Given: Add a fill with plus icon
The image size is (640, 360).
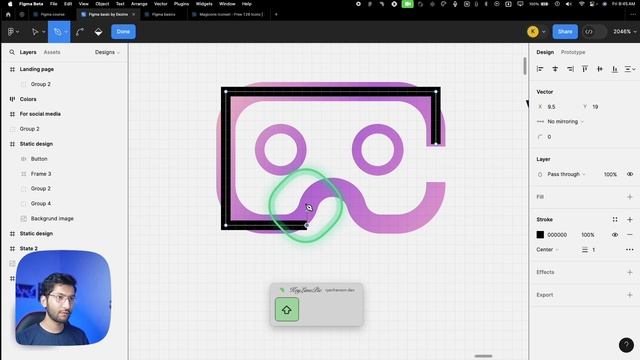Looking at the screenshot, I should click(630, 197).
